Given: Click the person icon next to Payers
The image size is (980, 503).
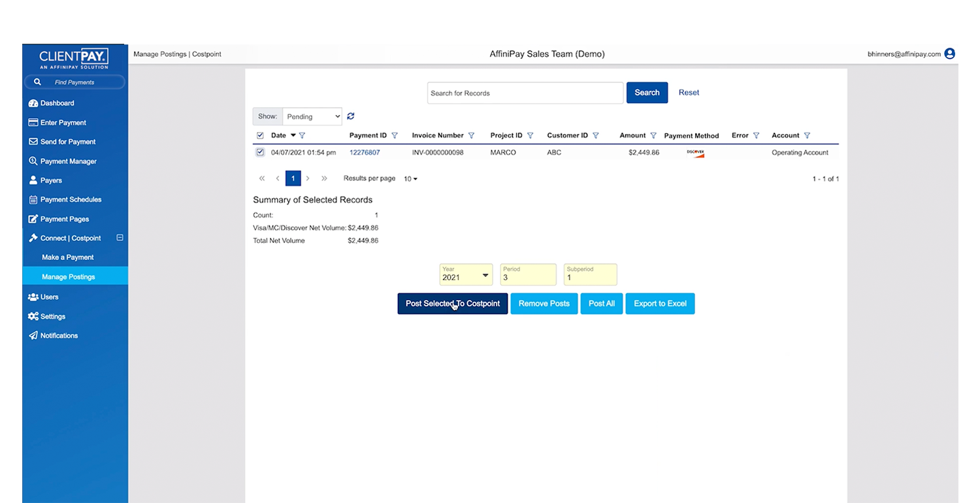Looking at the screenshot, I should click(33, 180).
